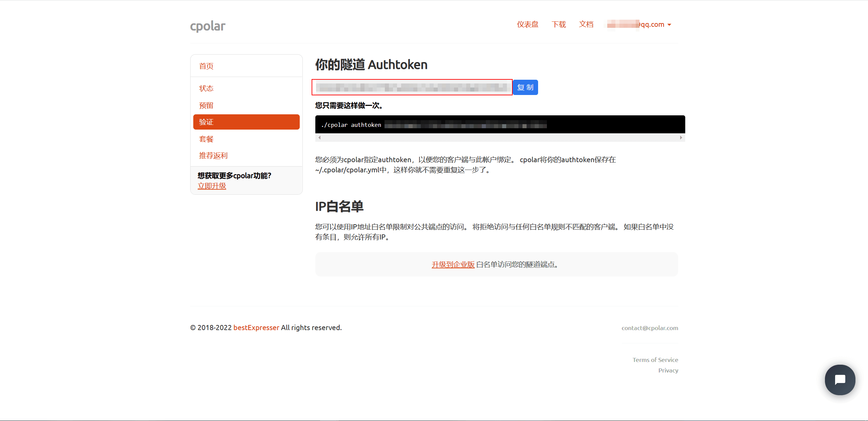Click the 您只需要这样做一次 text
The height and width of the screenshot is (421, 868).
pyautogui.click(x=349, y=106)
